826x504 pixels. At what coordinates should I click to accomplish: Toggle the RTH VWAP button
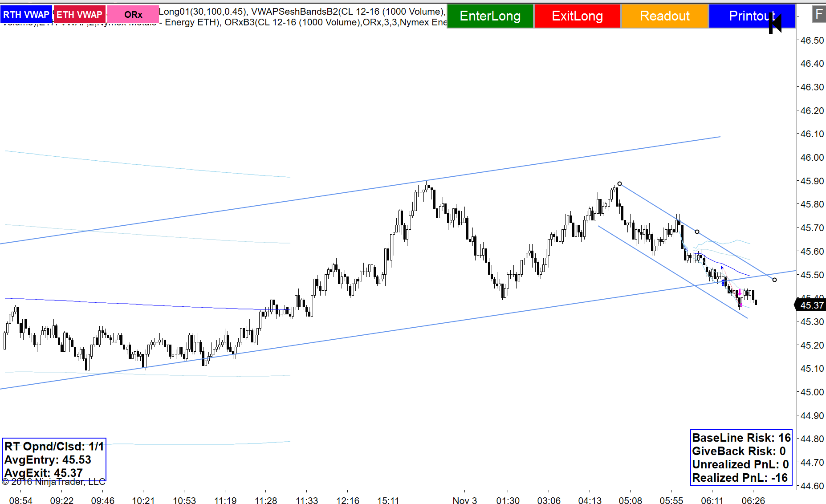(26, 14)
